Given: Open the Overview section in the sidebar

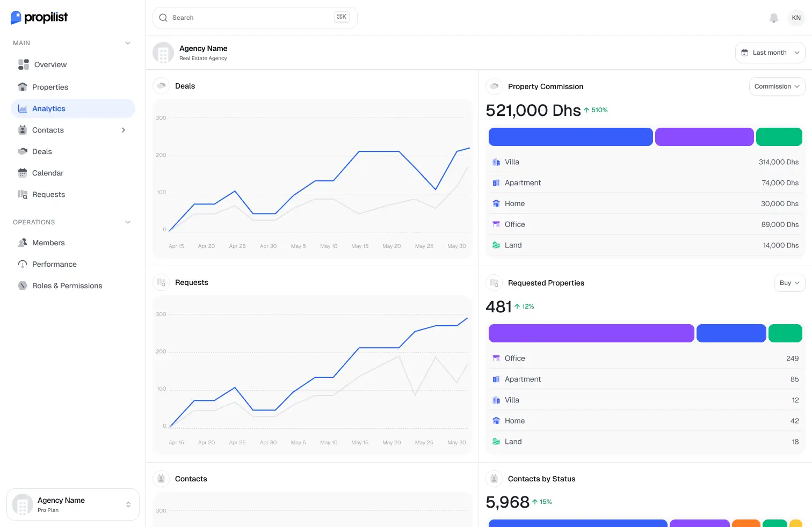Looking at the screenshot, I should [x=49, y=64].
